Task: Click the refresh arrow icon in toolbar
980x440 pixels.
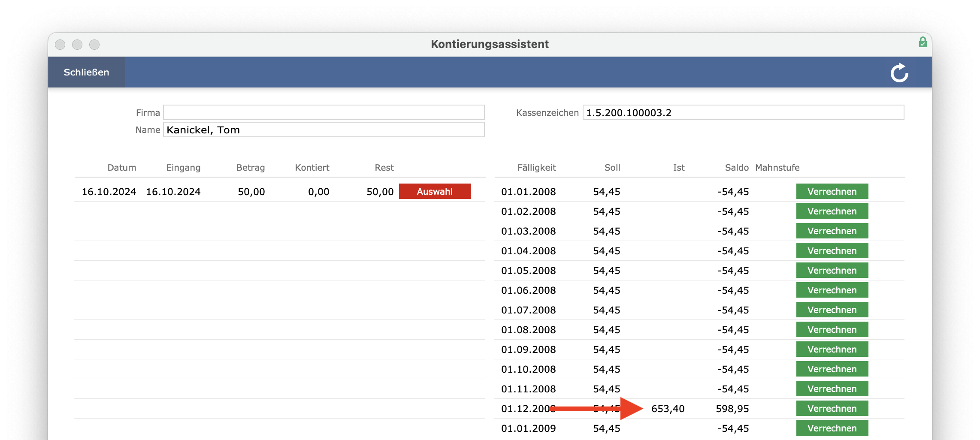Action: 899,72
